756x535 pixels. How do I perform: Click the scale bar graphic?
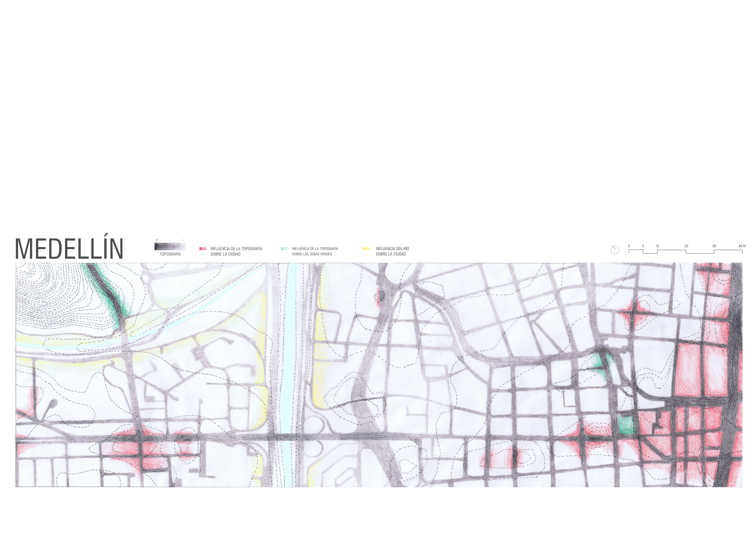[686, 251]
